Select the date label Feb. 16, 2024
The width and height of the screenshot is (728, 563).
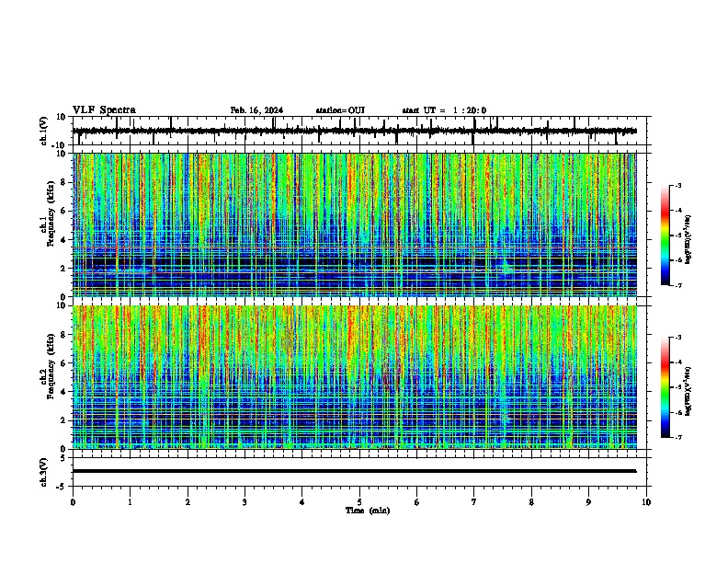(256, 110)
